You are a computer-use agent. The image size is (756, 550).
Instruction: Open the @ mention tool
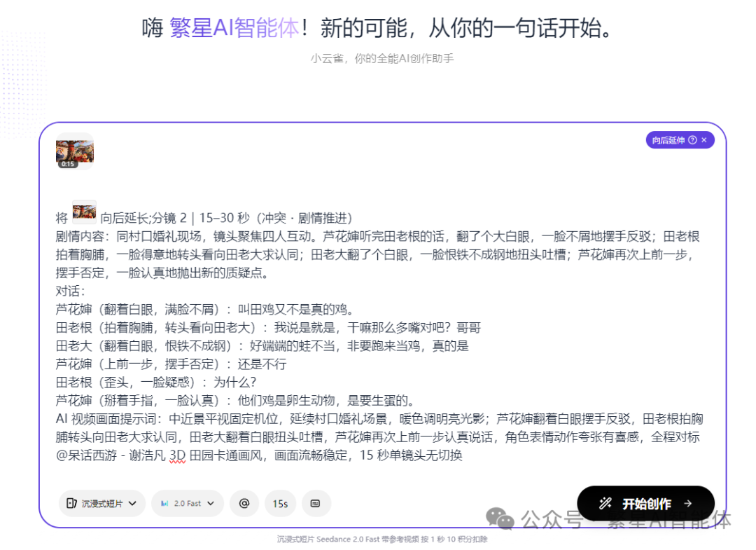coord(244,503)
